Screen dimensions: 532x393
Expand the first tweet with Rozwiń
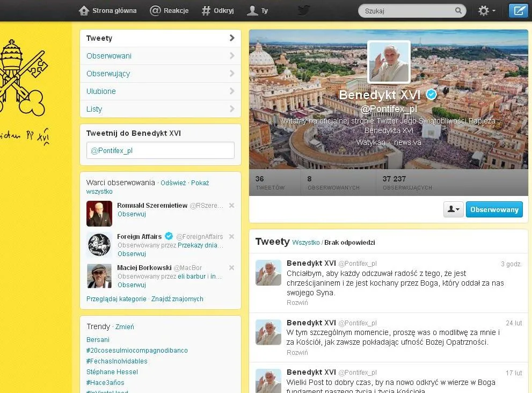tap(297, 303)
